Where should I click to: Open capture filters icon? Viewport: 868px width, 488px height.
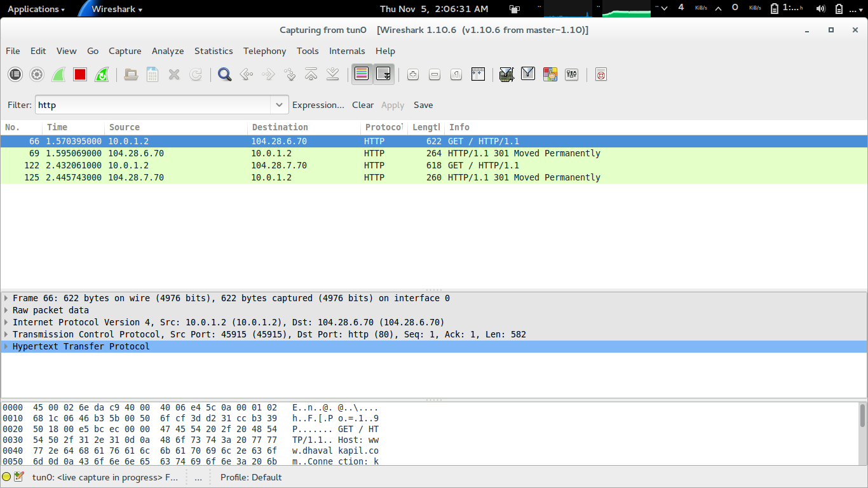(x=506, y=74)
